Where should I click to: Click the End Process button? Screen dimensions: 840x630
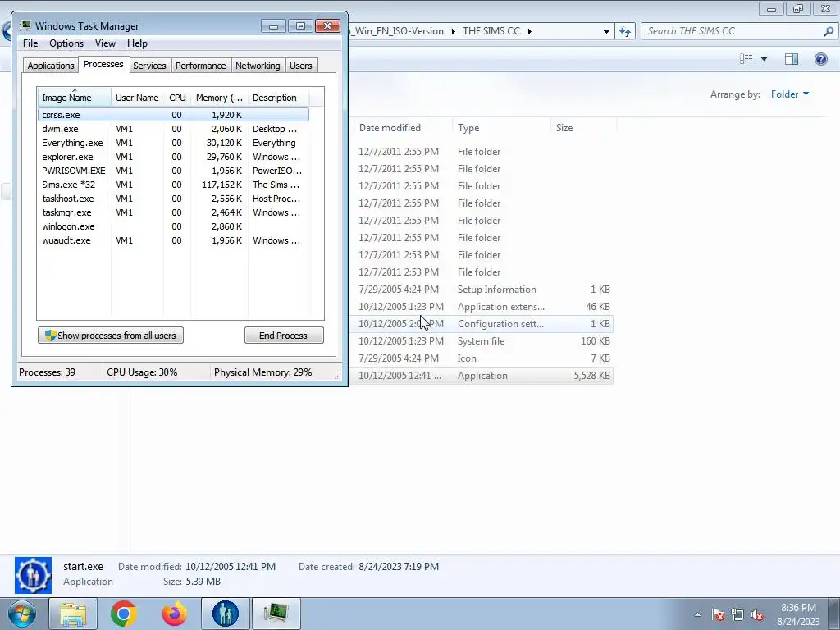(x=284, y=336)
